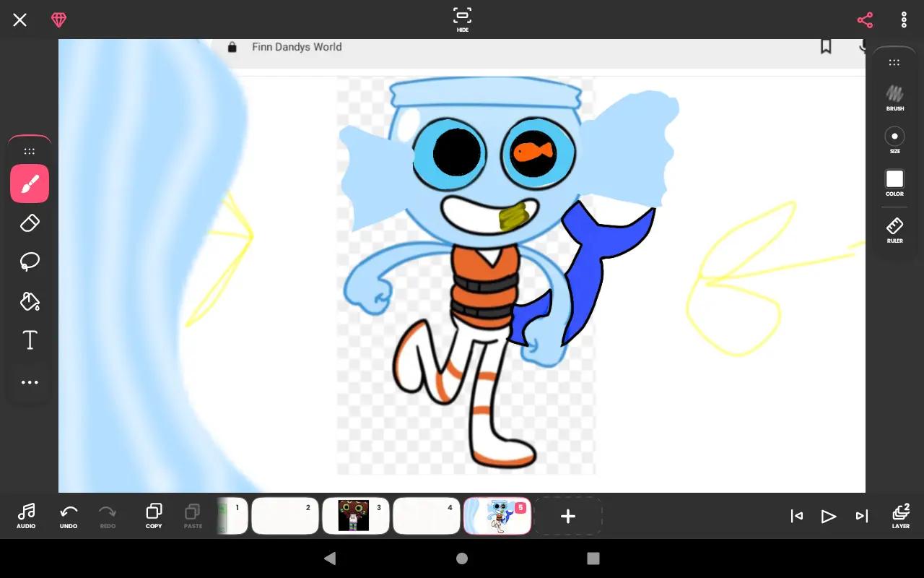Select the Eraser tool
Screen dimensions: 924x578
[x=30, y=223]
